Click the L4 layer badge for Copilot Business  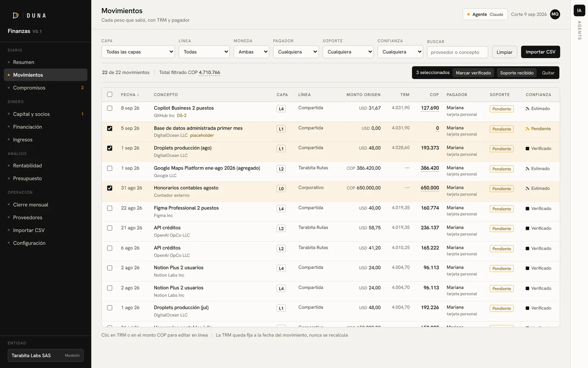click(x=281, y=109)
